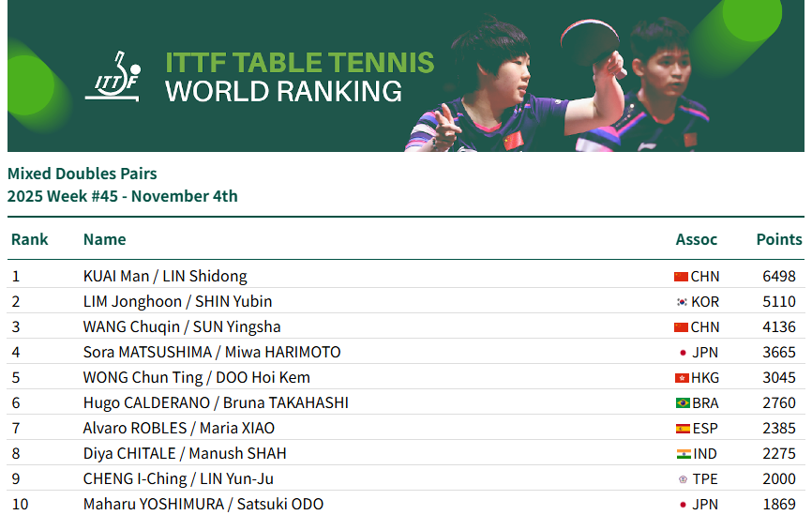Click the Hong Kong flag icon
Viewport: 812px width, 515px height.
coord(682,378)
